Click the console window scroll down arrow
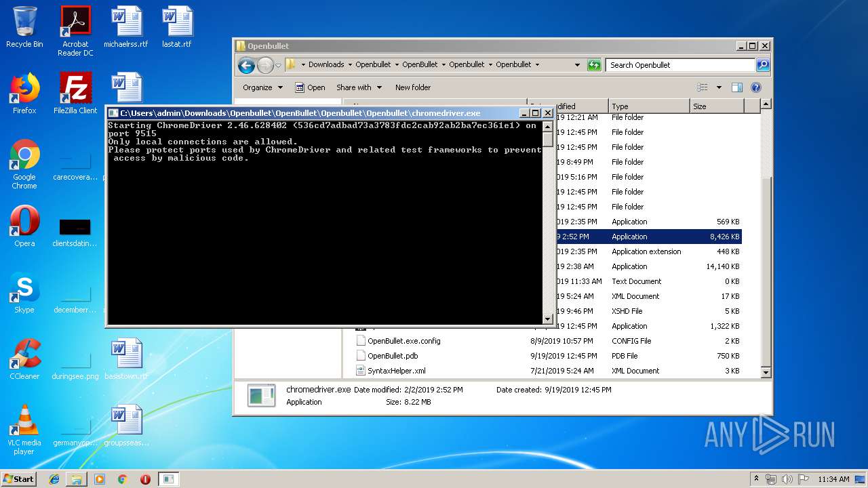 548,319
